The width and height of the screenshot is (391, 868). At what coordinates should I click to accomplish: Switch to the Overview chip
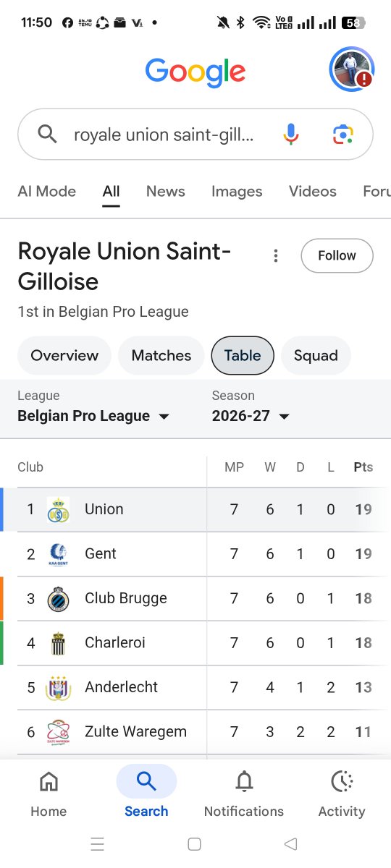point(64,355)
